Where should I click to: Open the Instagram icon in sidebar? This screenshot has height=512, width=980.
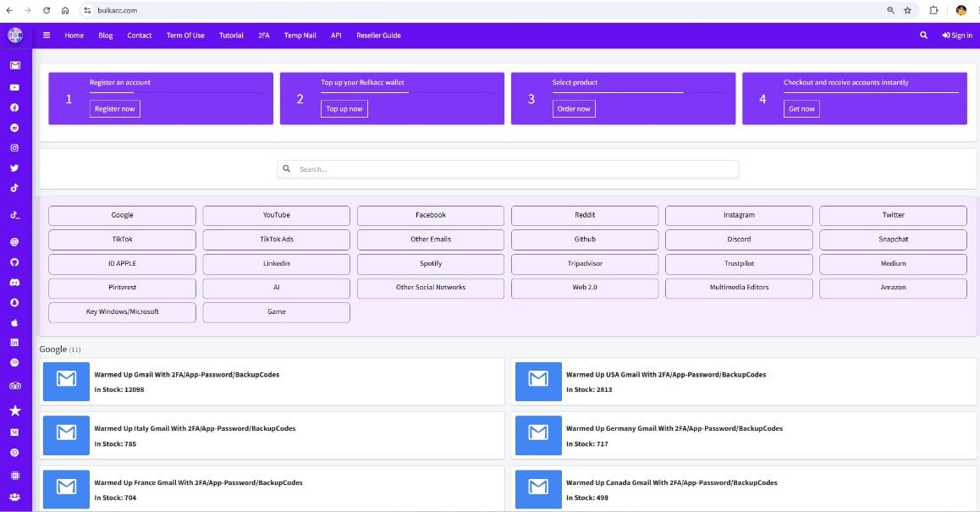14,147
